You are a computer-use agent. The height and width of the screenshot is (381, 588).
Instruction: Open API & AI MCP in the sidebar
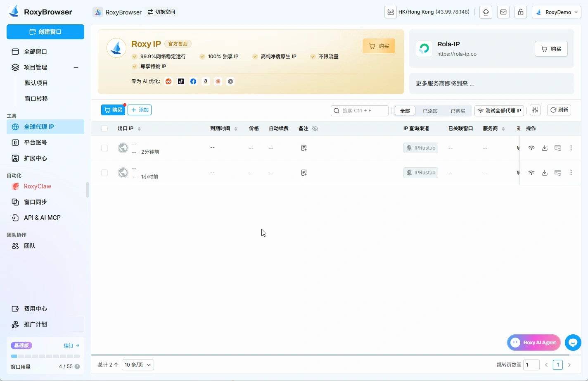point(45,218)
